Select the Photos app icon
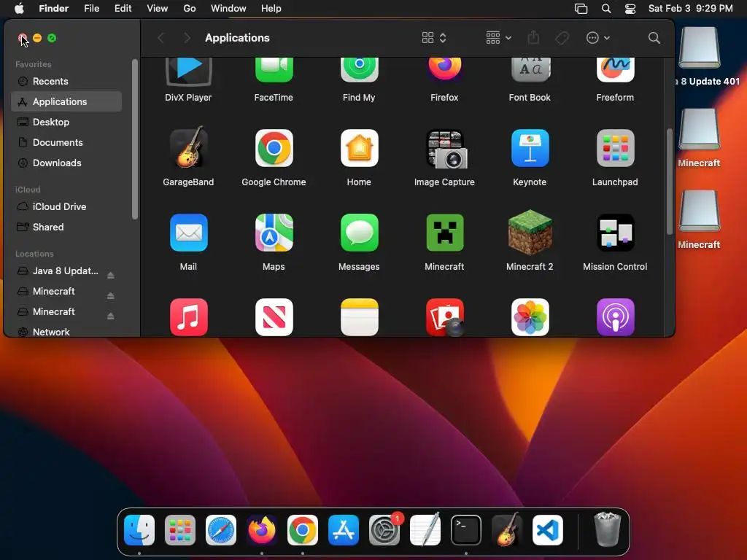This screenshot has width=747, height=560. tap(530, 317)
